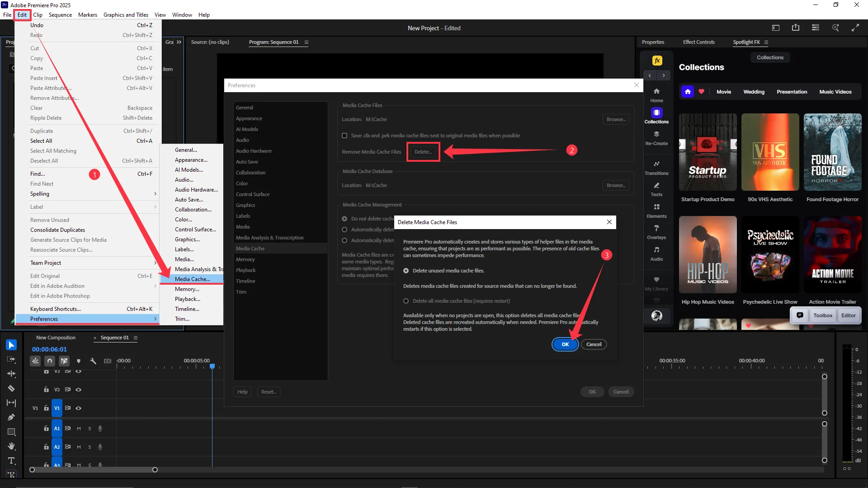
Task: Select the Razor tool
Action: (11, 388)
